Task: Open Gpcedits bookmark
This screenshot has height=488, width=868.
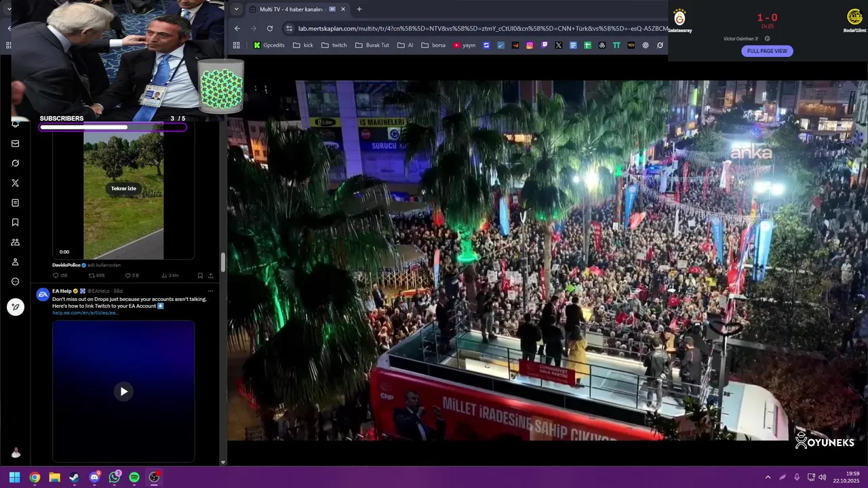Action: [x=269, y=45]
